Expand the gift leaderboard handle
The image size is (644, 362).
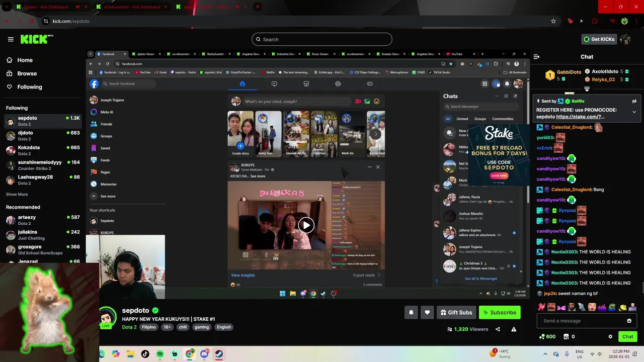(587, 89)
